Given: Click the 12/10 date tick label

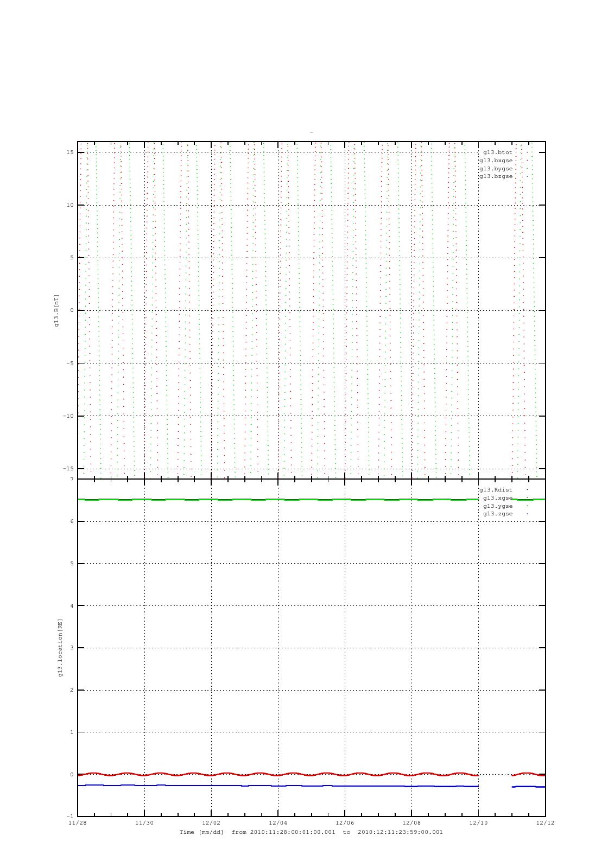Looking at the screenshot, I should [x=478, y=823].
